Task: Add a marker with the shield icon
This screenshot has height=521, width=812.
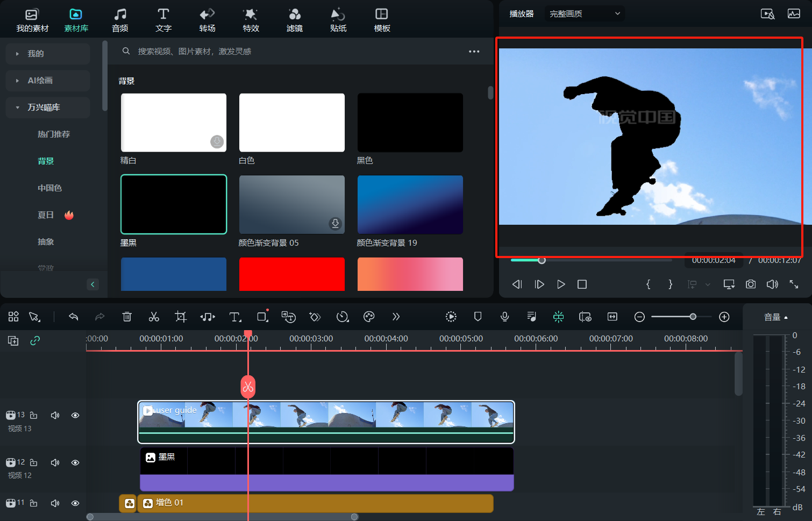Action: [x=478, y=317]
